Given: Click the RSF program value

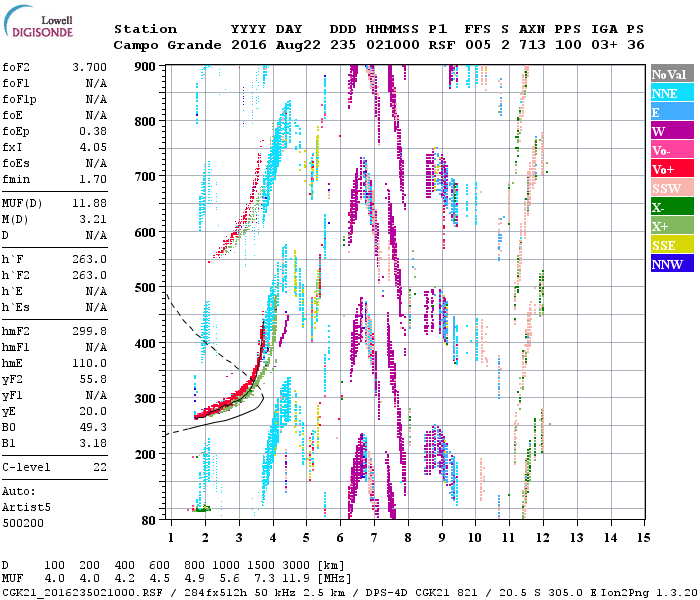Looking at the screenshot, I should click(x=442, y=45).
